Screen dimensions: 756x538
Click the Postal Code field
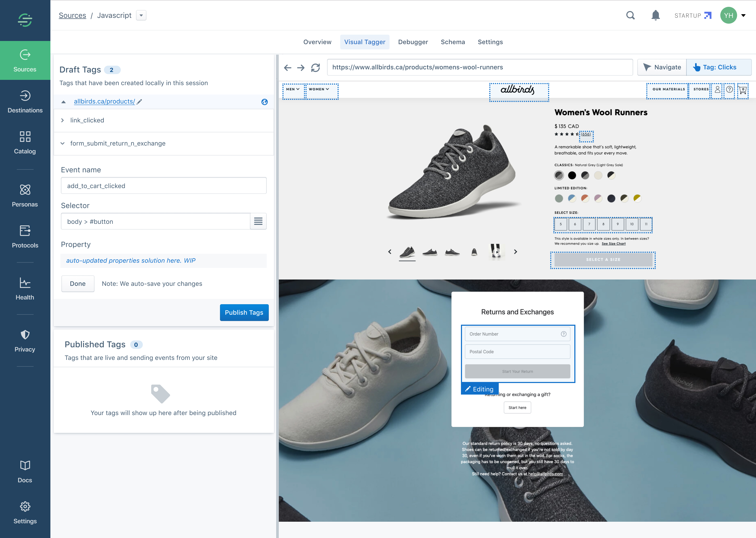(517, 352)
